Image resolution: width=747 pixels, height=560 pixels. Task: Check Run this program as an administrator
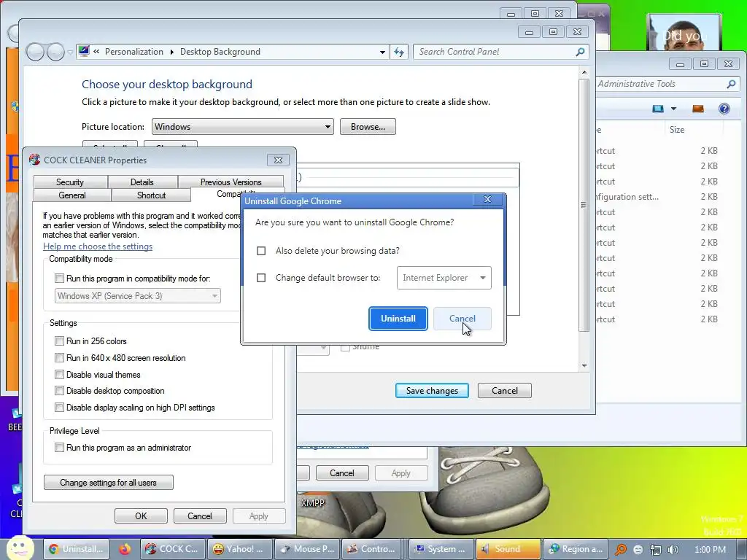coord(60,447)
